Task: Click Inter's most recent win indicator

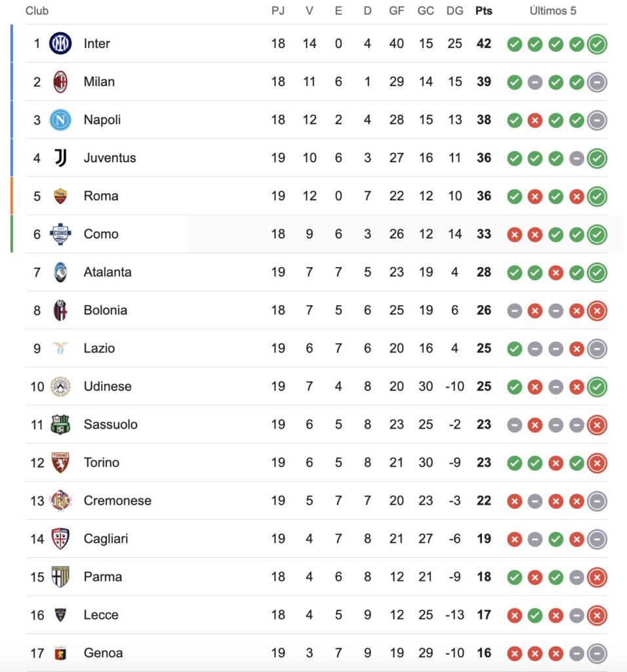Action: coord(597,44)
